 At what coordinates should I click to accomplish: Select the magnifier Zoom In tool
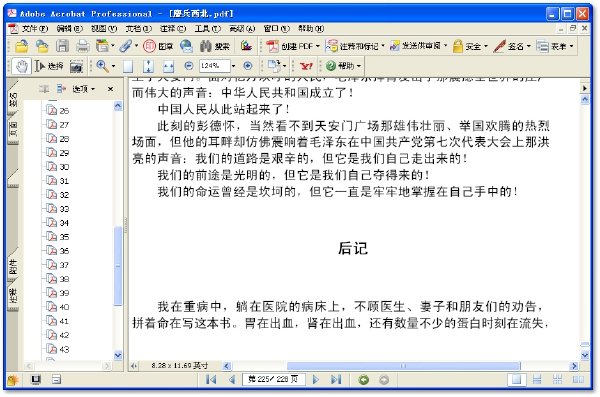102,66
